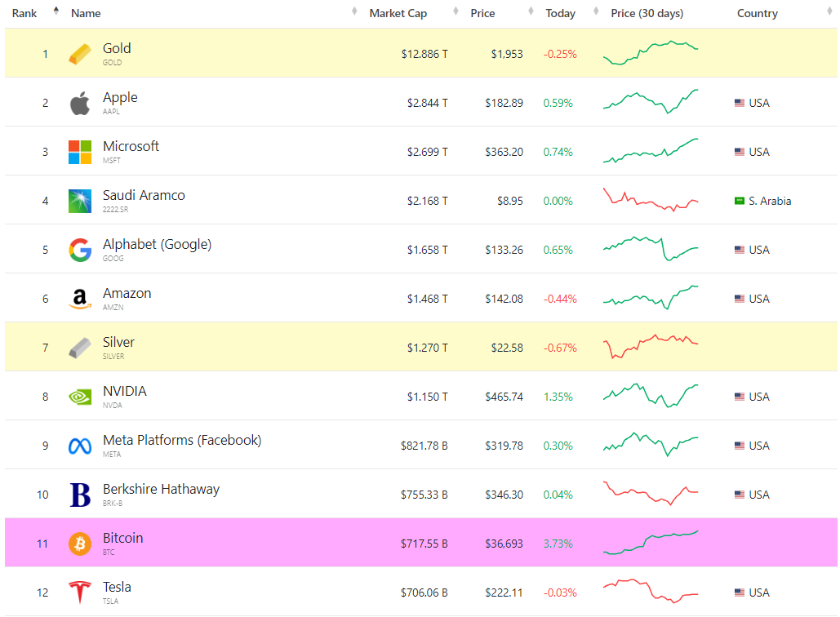Sort table by Rank column
This screenshot has height=617, width=840.
24,13
